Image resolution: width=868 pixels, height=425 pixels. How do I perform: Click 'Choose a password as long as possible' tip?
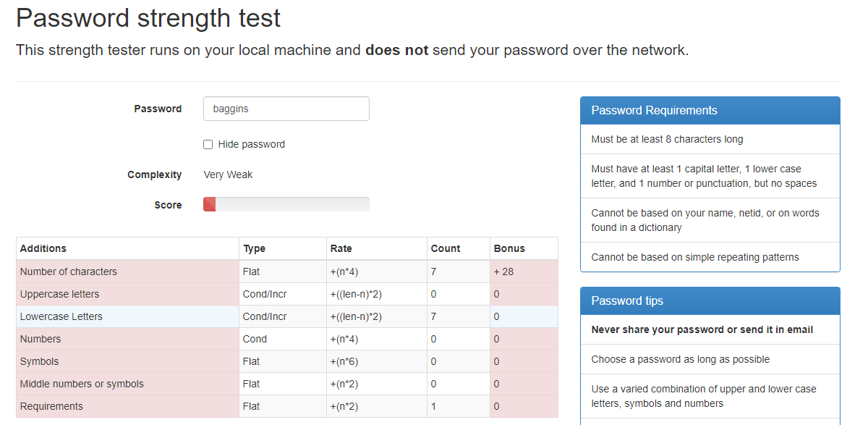[x=680, y=359]
